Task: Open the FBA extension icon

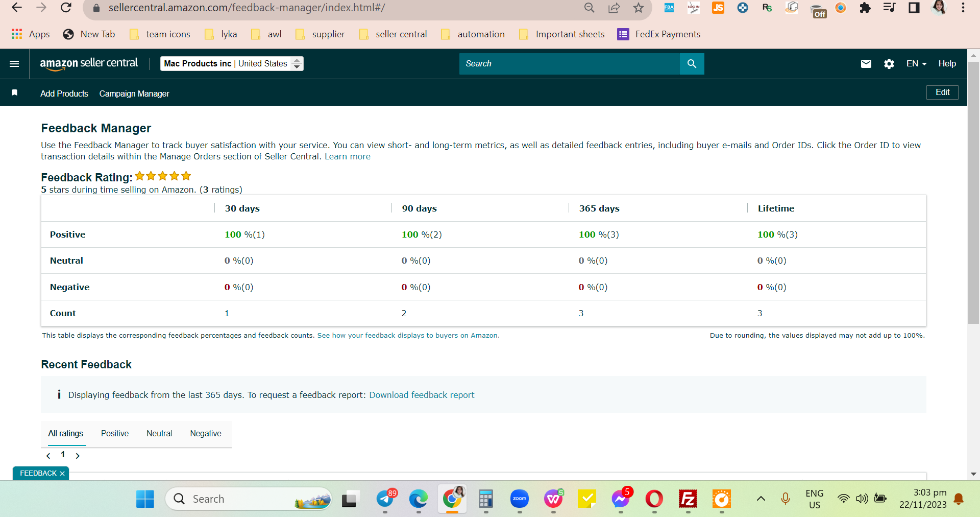Action: [669, 8]
